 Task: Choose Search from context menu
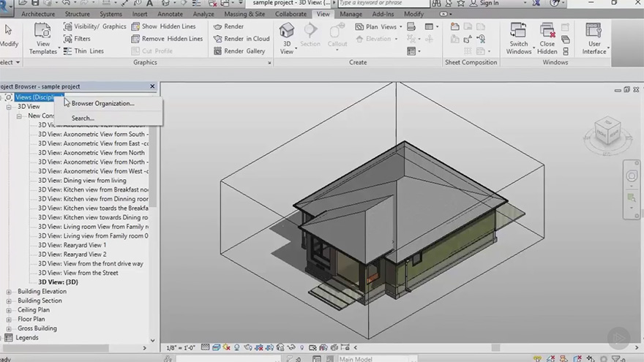click(x=83, y=118)
